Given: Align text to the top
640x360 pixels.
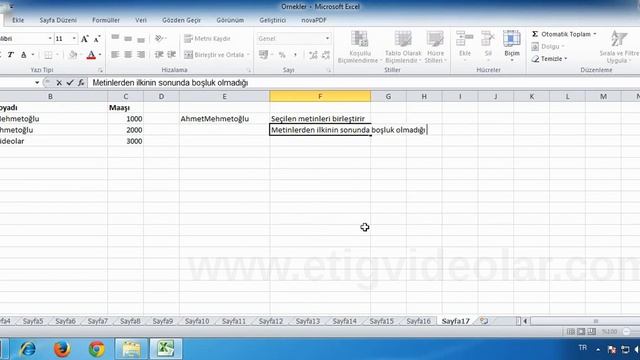Looking at the screenshot, I should pos(116,38).
